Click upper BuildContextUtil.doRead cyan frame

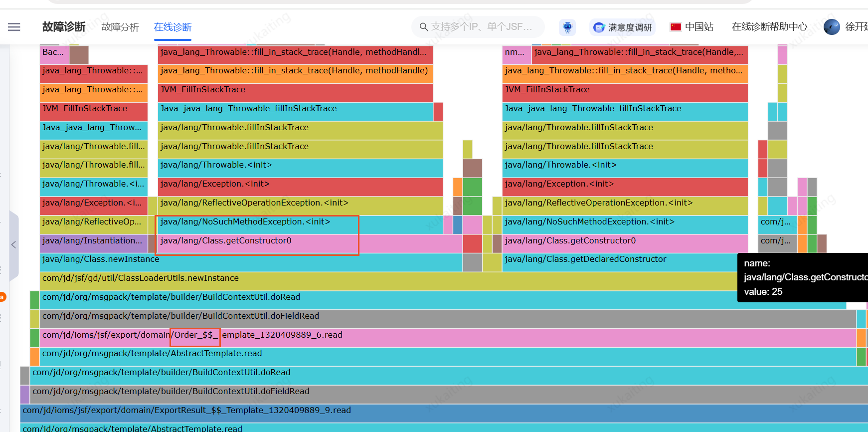443,300
